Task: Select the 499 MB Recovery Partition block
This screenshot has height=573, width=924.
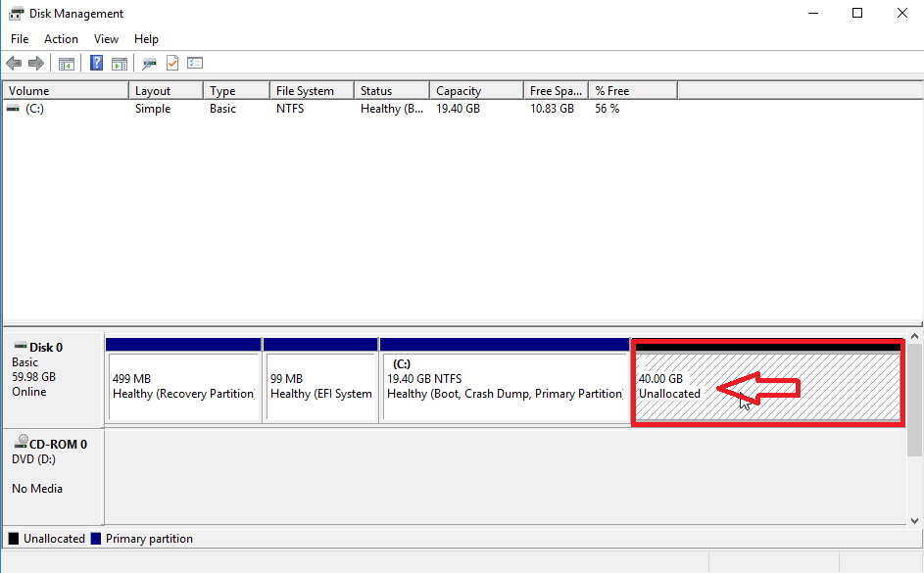Action: point(183,380)
